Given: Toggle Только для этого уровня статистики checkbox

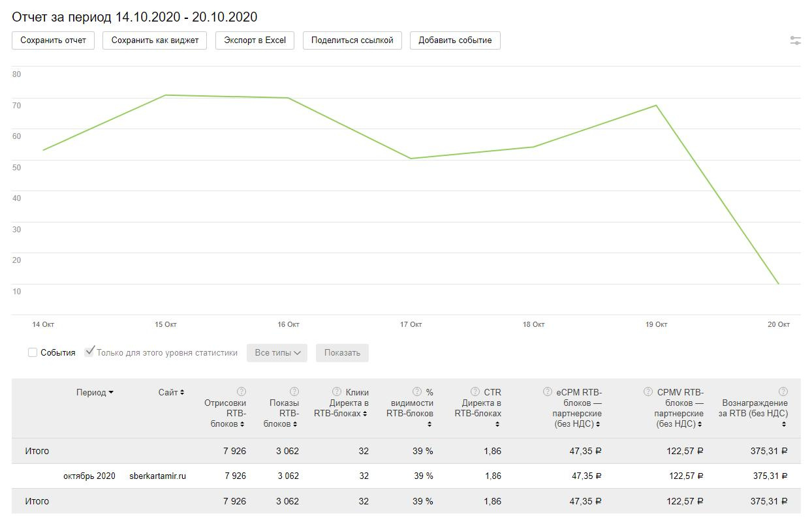Looking at the screenshot, I should [x=89, y=352].
